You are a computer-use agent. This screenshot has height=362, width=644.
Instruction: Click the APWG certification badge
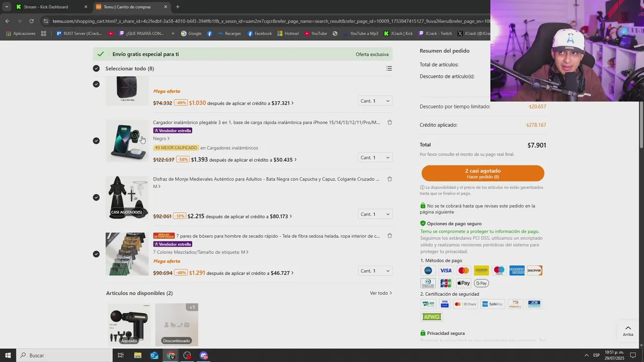(432, 317)
